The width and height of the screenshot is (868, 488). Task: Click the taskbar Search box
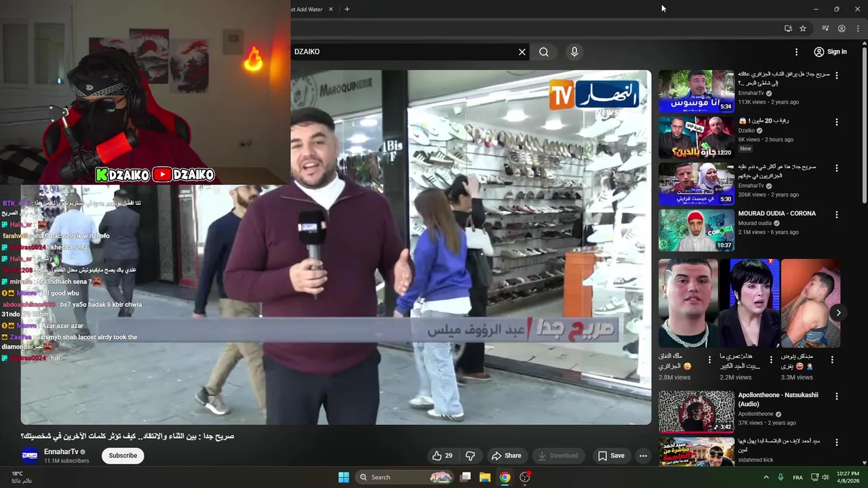(404, 477)
